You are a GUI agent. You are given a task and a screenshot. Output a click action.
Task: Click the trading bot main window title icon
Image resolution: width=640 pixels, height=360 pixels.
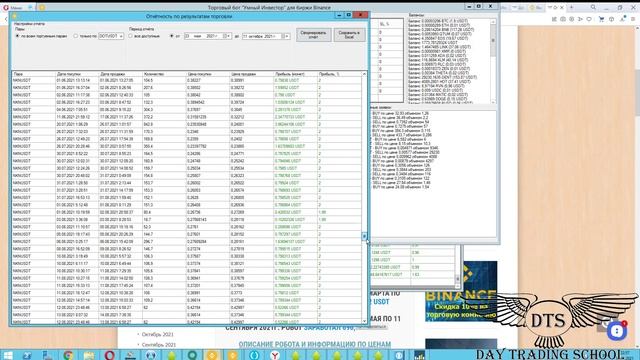click(x=42, y=7)
